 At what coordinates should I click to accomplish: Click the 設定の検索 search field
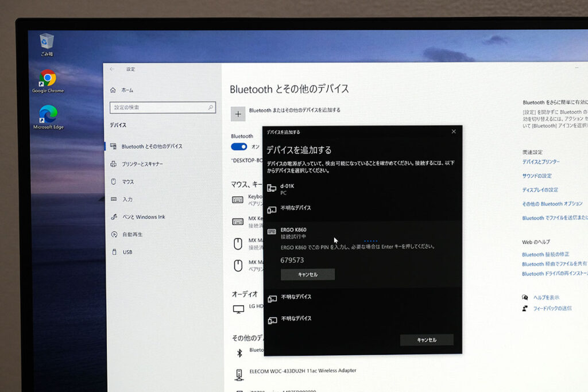point(163,107)
